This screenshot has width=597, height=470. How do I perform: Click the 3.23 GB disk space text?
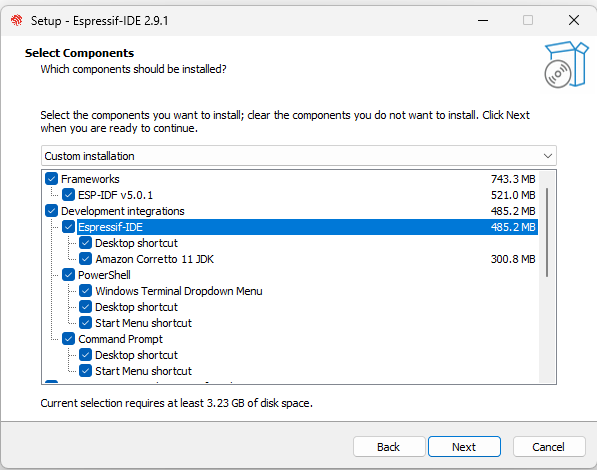pos(225,403)
